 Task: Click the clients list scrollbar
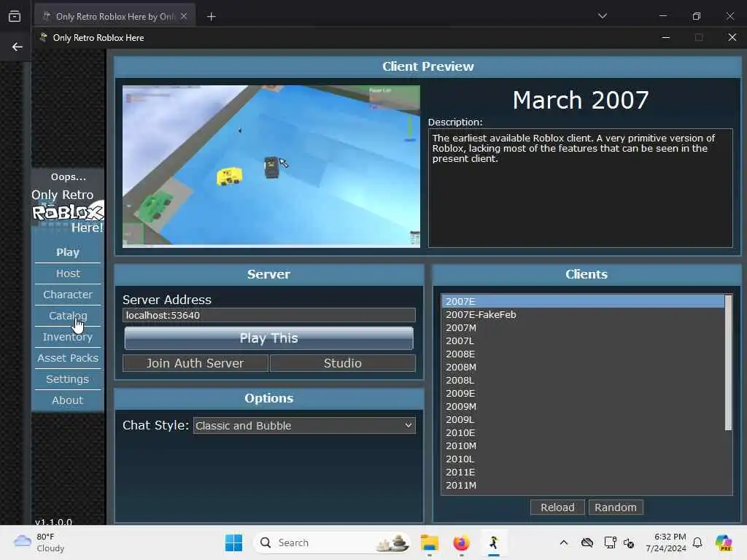pos(728,363)
